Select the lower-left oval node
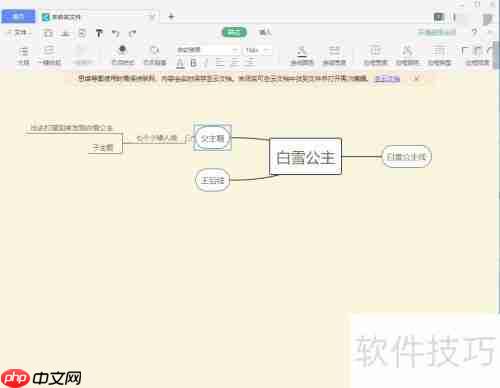 click(x=212, y=180)
